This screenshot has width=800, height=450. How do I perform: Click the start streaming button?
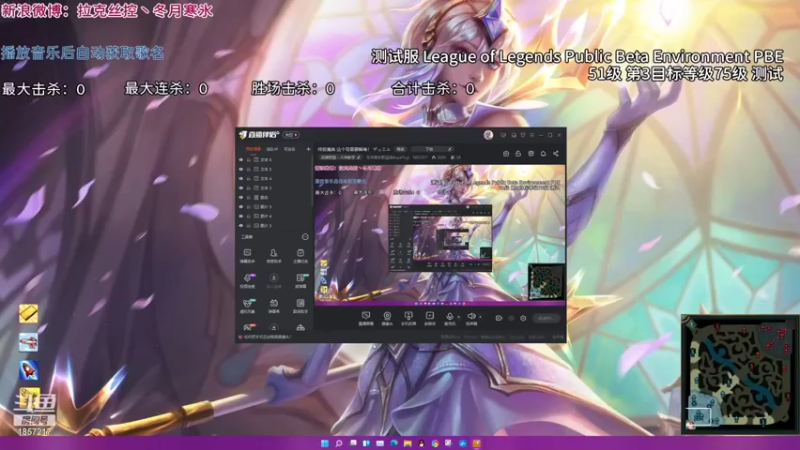coord(546,318)
